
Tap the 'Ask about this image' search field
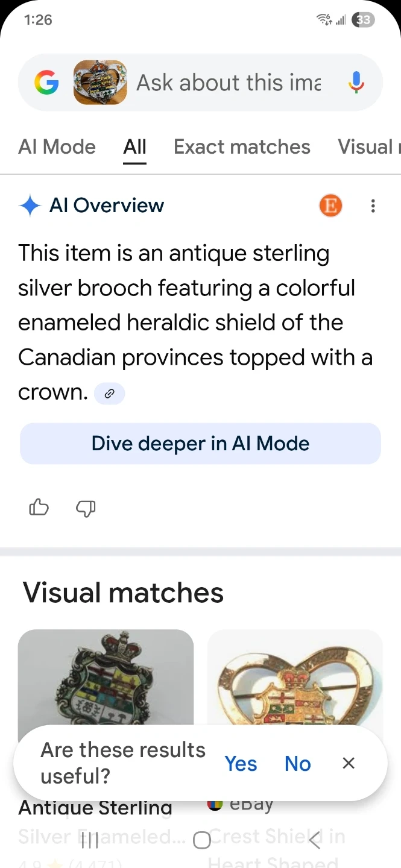[229, 83]
